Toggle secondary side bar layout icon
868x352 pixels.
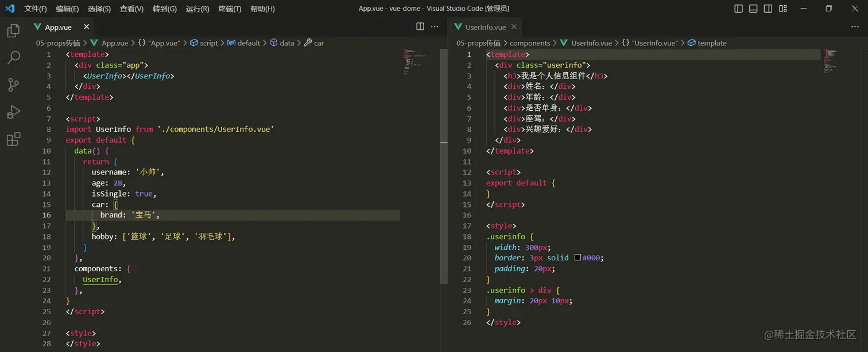tap(768, 9)
